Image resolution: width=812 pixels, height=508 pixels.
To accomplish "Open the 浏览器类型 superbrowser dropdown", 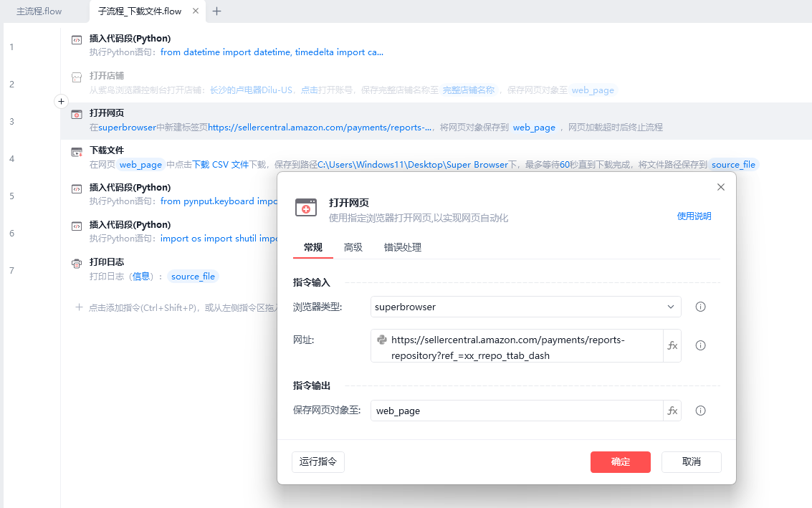I will [x=525, y=307].
